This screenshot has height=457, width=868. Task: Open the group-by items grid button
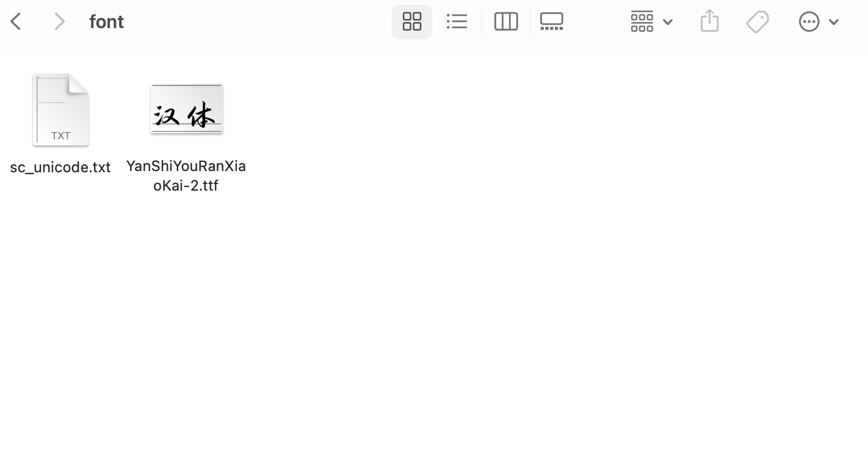[642, 22]
